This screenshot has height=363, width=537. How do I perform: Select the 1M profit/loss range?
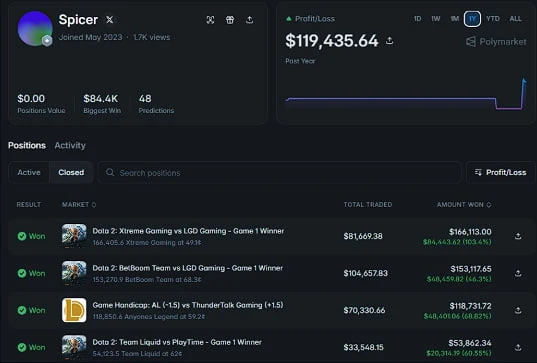click(454, 18)
